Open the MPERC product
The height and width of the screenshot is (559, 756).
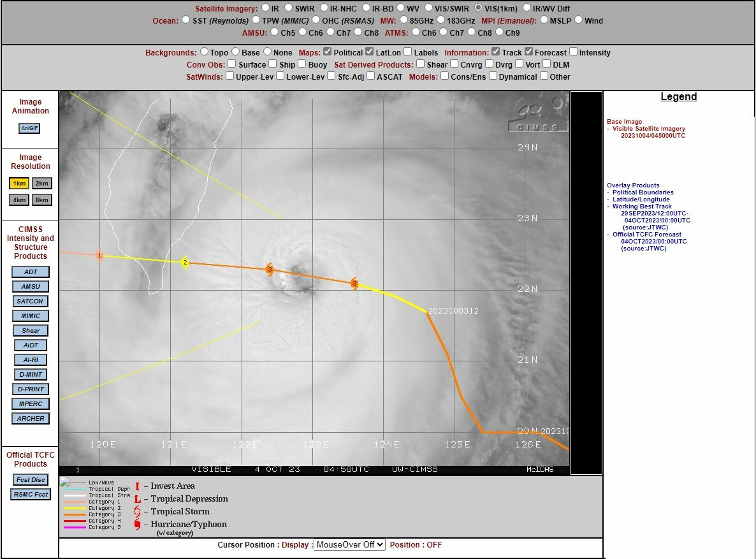[x=31, y=404]
